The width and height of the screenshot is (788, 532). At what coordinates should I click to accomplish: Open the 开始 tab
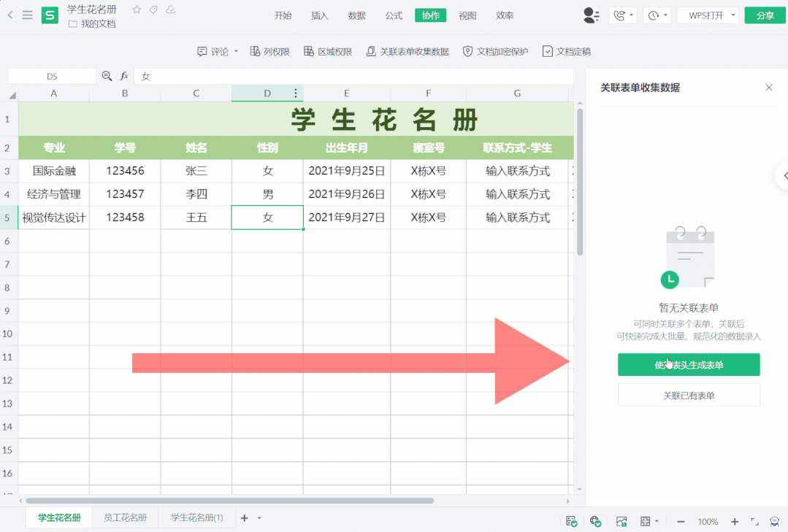tap(283, 15)
